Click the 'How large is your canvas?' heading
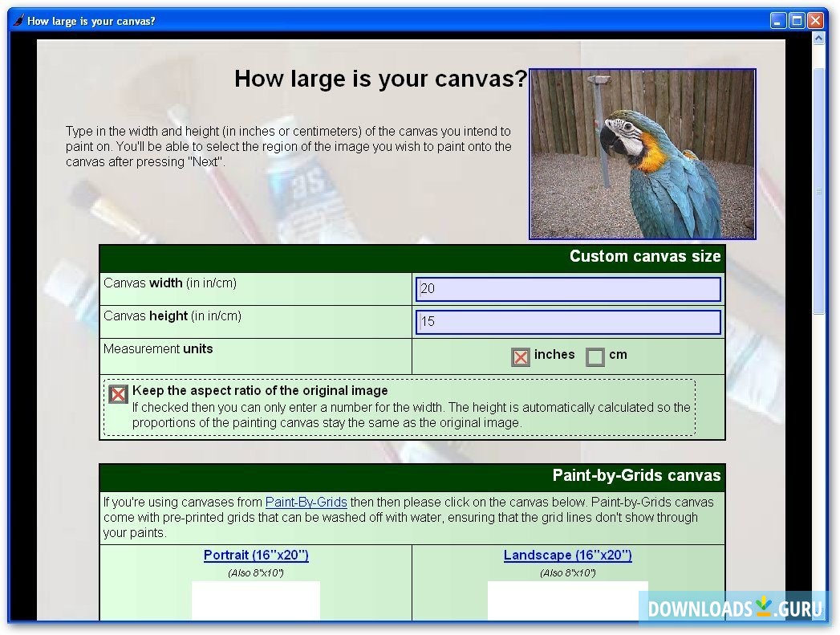The width and height of the screenshot is (840, 635). click(381, 79)
